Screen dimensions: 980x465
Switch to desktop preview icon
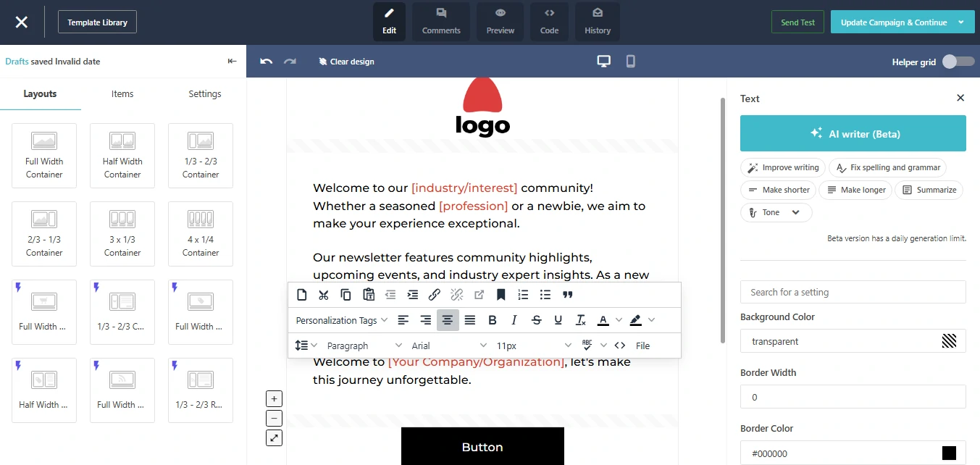(x=603, y=62)
